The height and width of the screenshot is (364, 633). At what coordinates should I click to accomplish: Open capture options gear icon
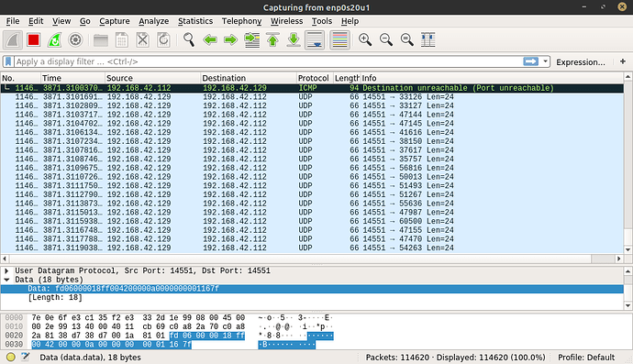[75, 40]
